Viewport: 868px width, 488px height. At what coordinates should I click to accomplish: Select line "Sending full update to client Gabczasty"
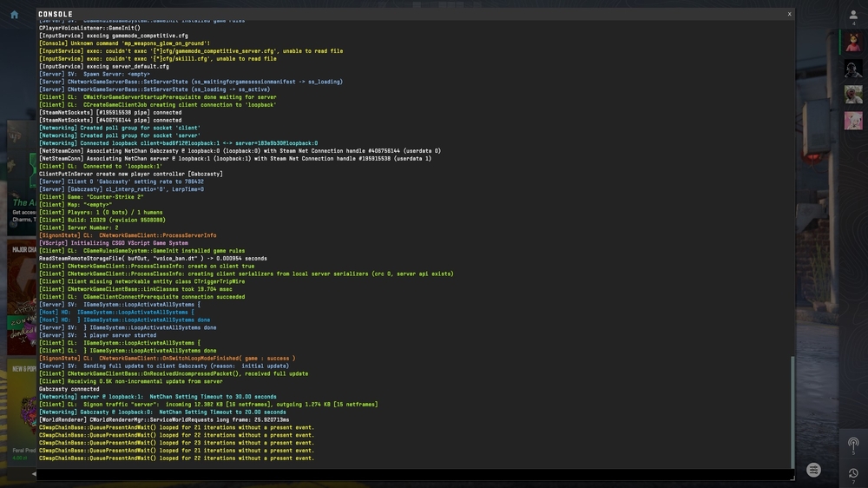click(x=164, y=366)
